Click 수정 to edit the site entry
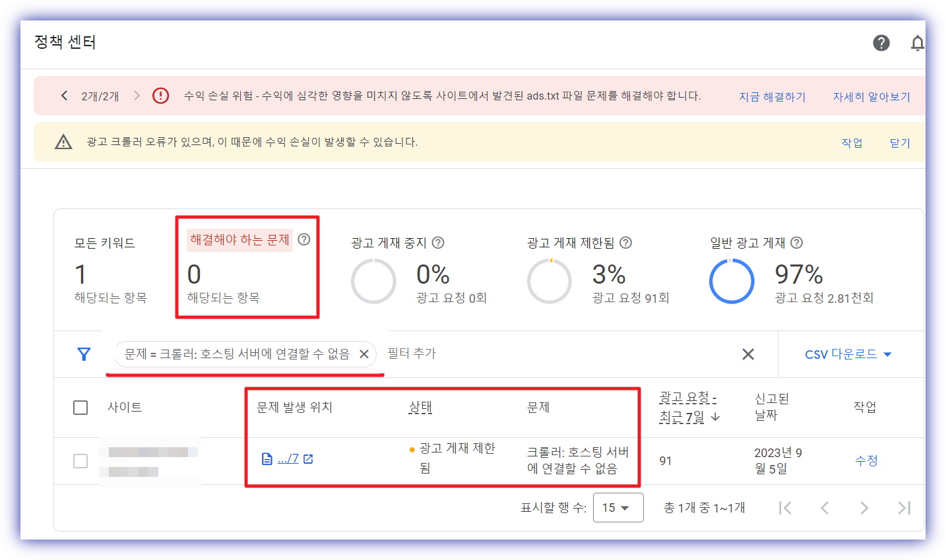This screenshot has width=946, height=560. (866, 461)
